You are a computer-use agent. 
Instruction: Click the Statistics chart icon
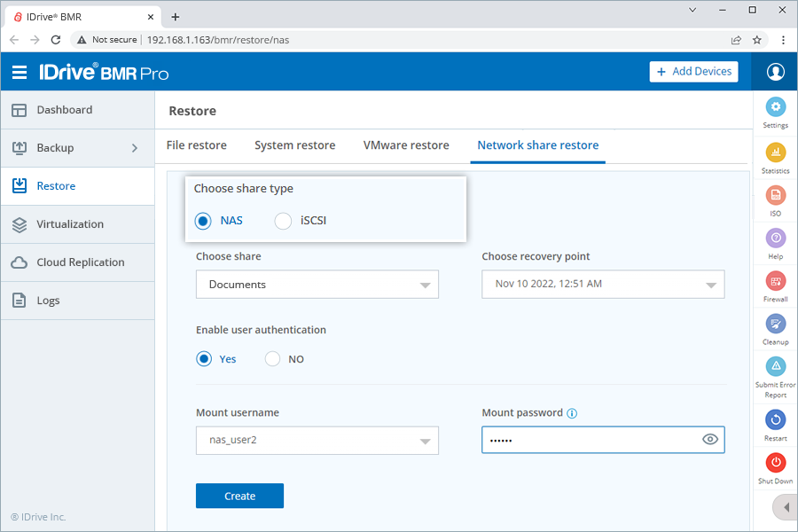(775, 152)
